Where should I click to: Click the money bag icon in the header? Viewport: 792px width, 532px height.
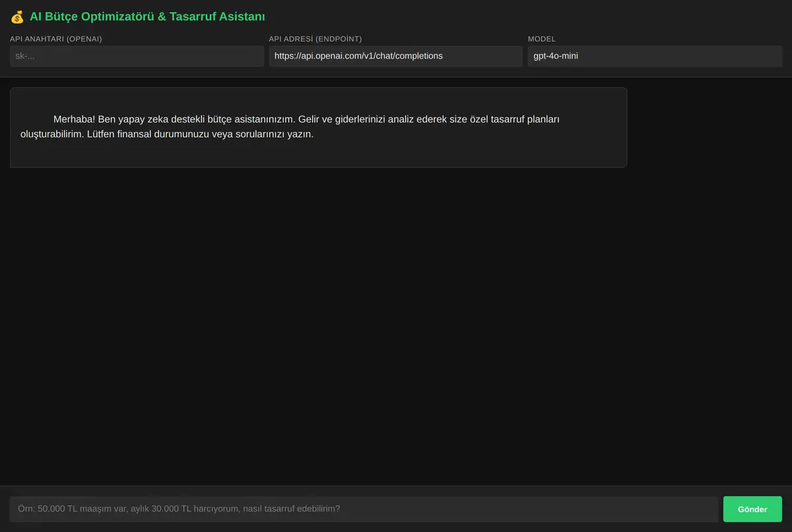point(17,17)
